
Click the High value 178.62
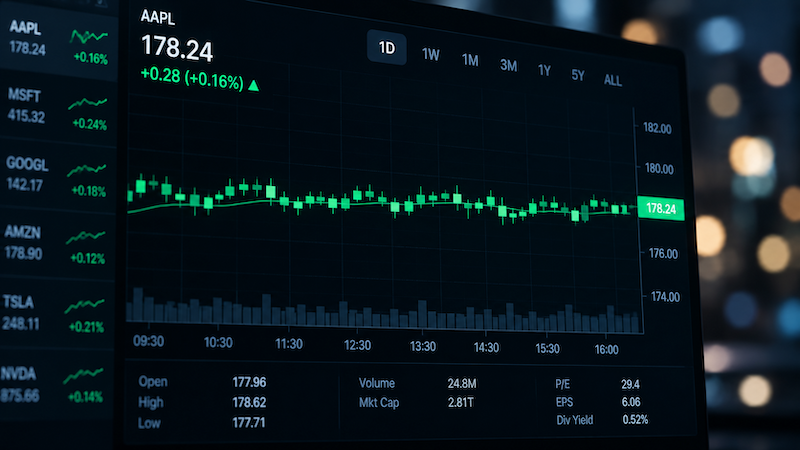tap(249, 403)
